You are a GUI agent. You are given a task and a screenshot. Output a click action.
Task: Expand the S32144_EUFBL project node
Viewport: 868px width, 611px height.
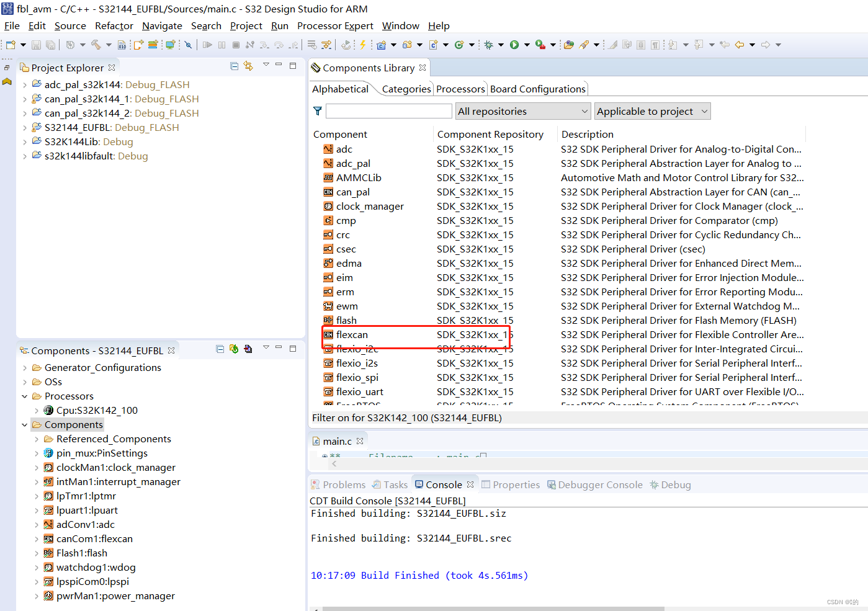[25, 128]
